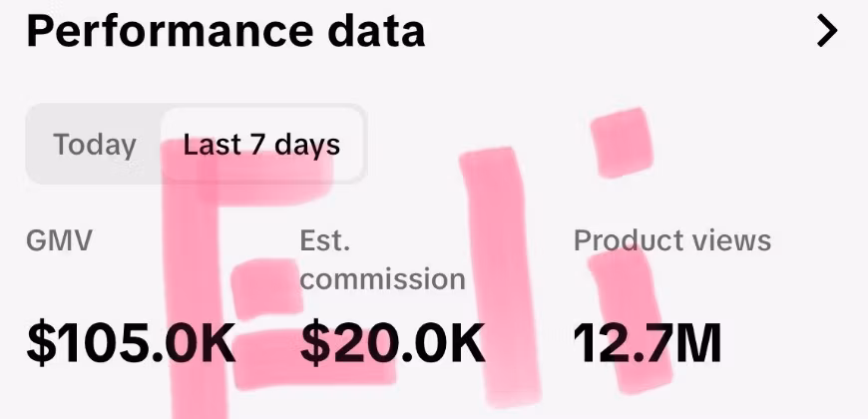
Task: Click the word "days" in the selected tab
Action: click(x=307, y=145)
